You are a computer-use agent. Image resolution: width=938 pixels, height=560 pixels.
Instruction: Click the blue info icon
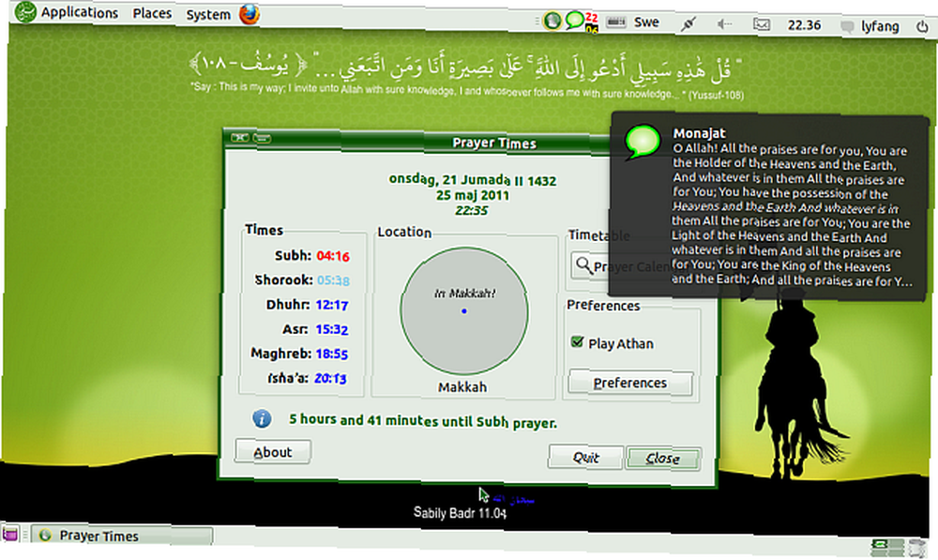(x=262, y=418)
